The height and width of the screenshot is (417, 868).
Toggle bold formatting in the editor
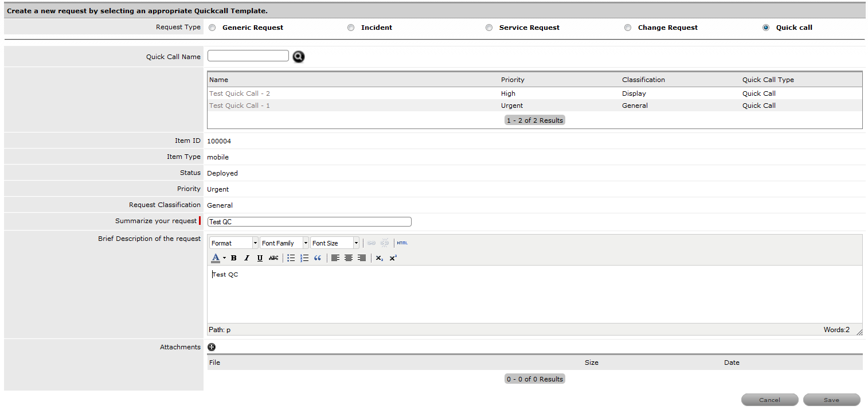pyautogui.click(x=233, y=258)
